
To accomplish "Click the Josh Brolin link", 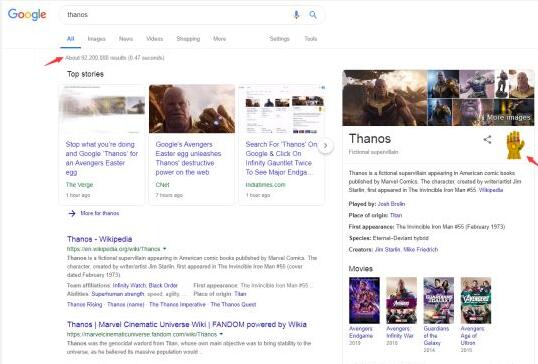I will (x=391, y=204).
